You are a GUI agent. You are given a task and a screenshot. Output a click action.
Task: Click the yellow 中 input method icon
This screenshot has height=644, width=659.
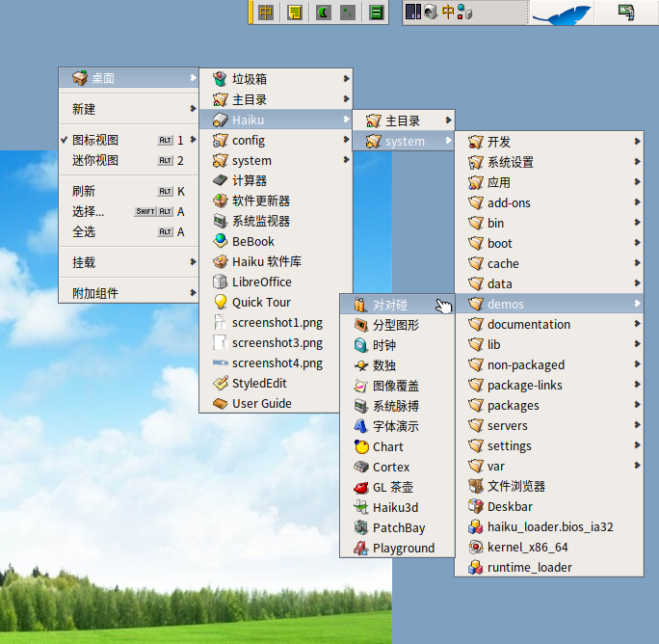(266, 13)
